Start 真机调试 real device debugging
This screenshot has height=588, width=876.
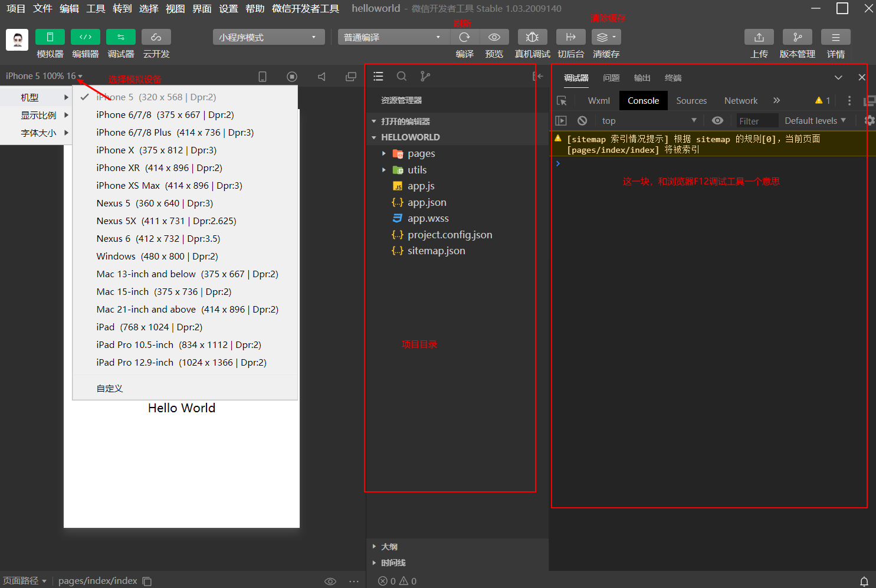pyautogui.click(x=533, y=37)
